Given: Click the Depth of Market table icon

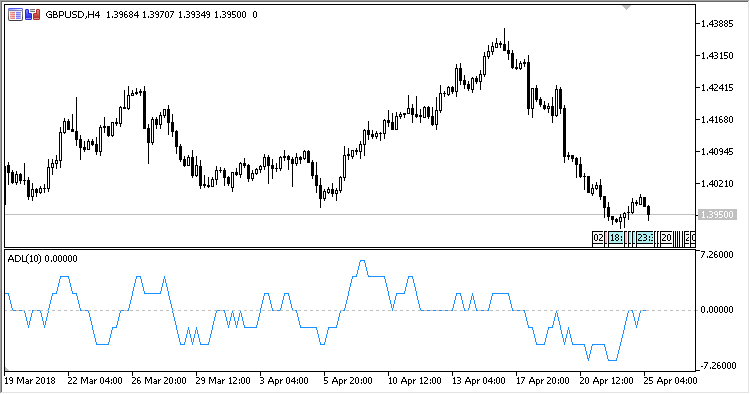Looking at the screenshot, I should (x=15, y=15).
